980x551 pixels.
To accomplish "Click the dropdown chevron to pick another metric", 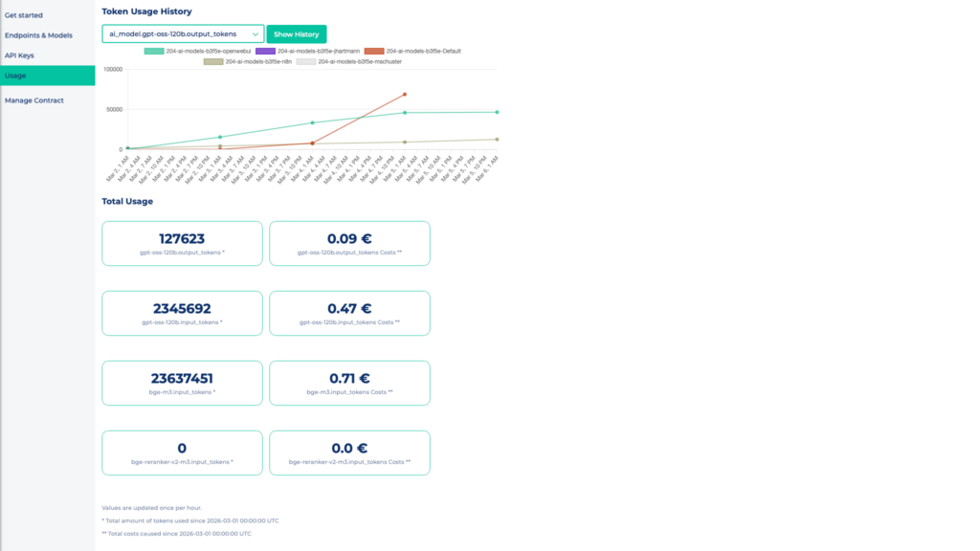I will pyautogui.click(x=255, y=33).
